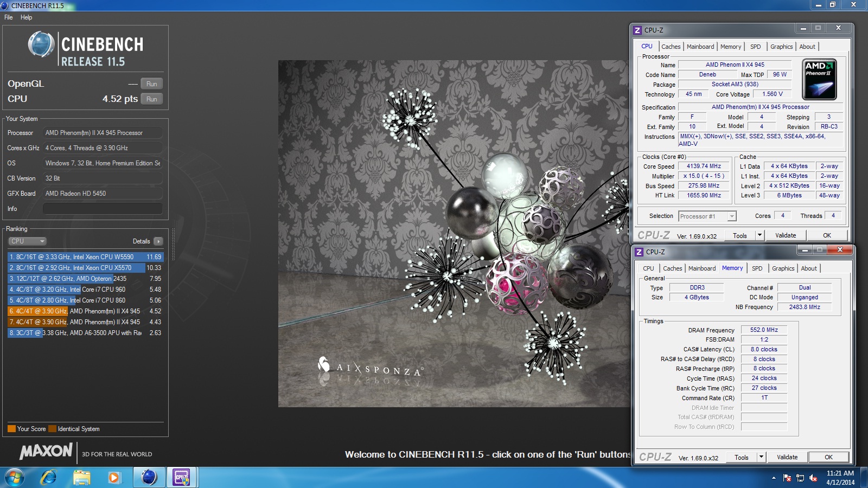868x488 pixels.
Task: Toggle the ranking Details arrow button
Action: [x=158, y=241]
